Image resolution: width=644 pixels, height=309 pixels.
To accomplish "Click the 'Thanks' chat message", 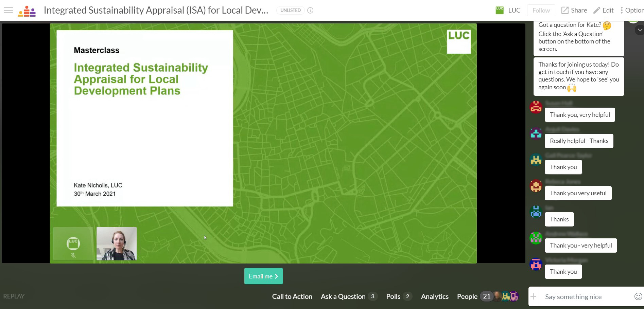I will coord(559,219).
